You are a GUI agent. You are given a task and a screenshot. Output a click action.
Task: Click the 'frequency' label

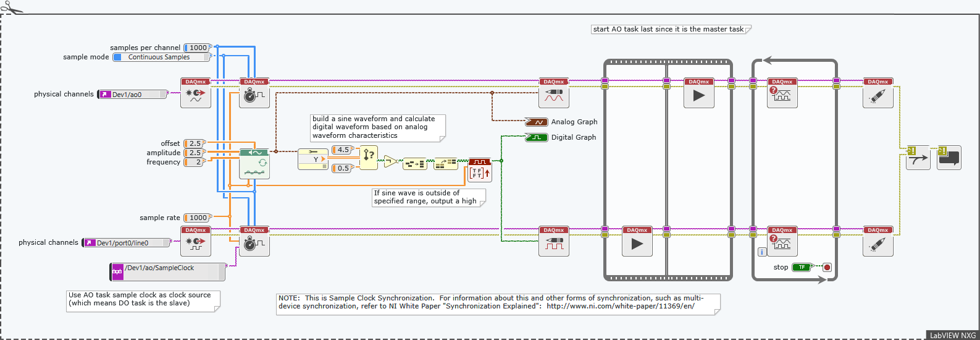pos(164,162)
